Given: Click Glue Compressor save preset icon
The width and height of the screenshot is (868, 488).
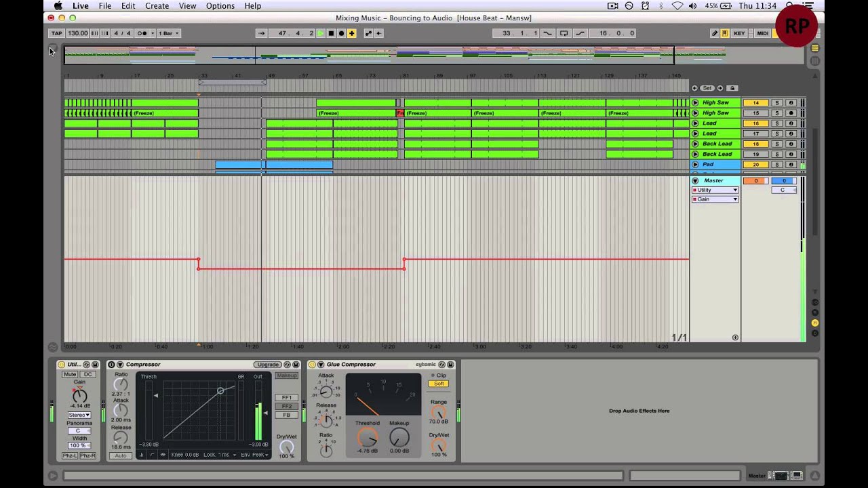Looking at the screenshot, I should pos(451,365).
